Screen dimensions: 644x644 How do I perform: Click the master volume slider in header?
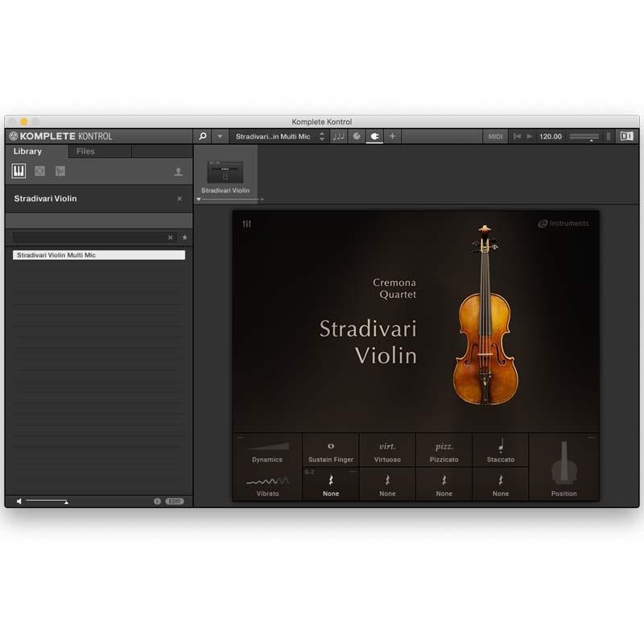point(584,137)
